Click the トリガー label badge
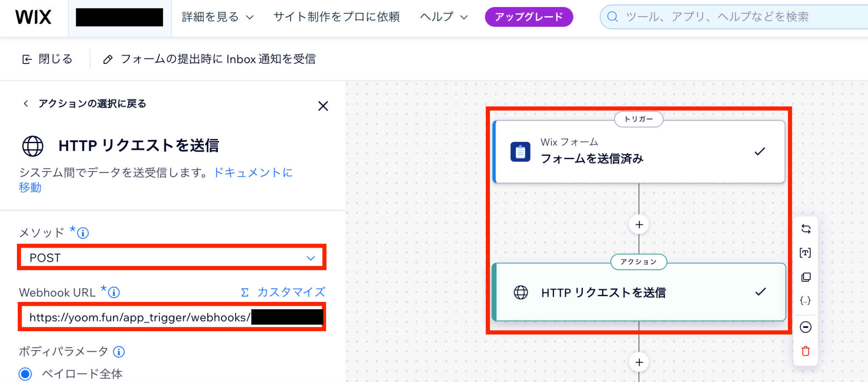 pos(639,119)
